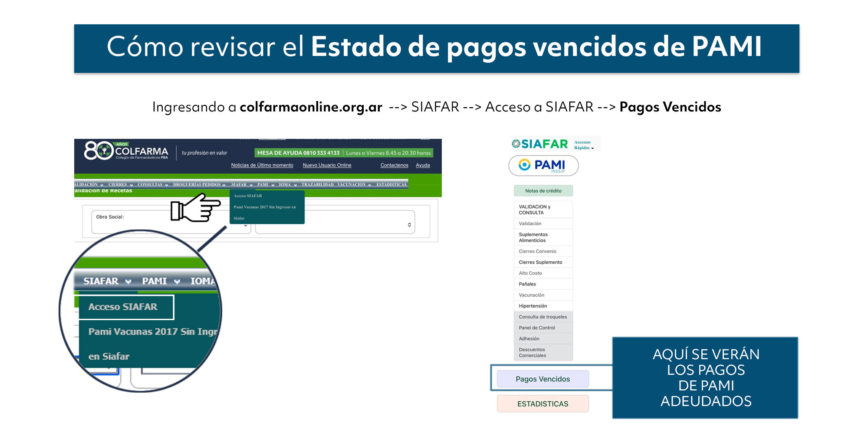Open the ESTADISTICAS navigation bar item
The width and height of the screenshot is (868, 439).
click(391, 185)
